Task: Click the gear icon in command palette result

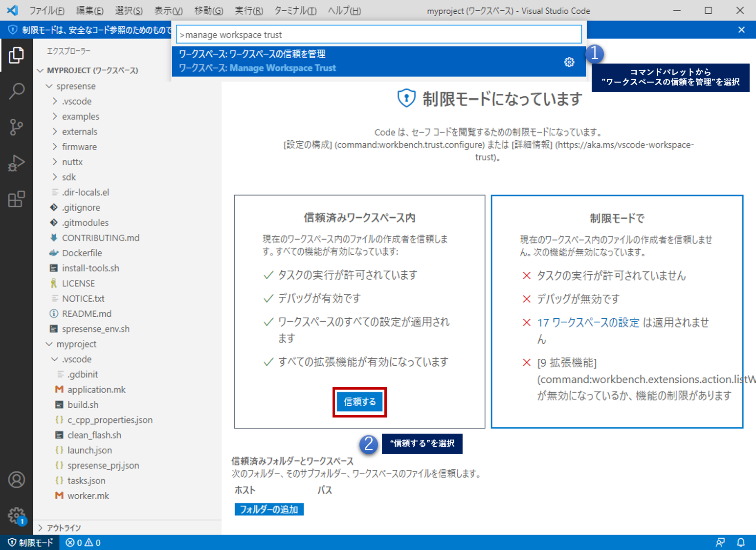Action: pyautogui.click(x=569, y=62)
